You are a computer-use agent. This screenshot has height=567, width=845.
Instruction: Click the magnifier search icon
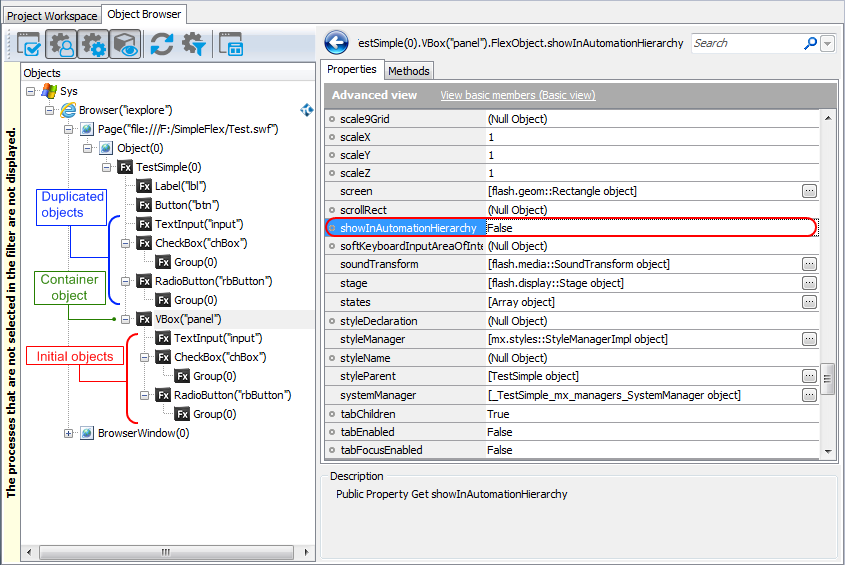810,44
